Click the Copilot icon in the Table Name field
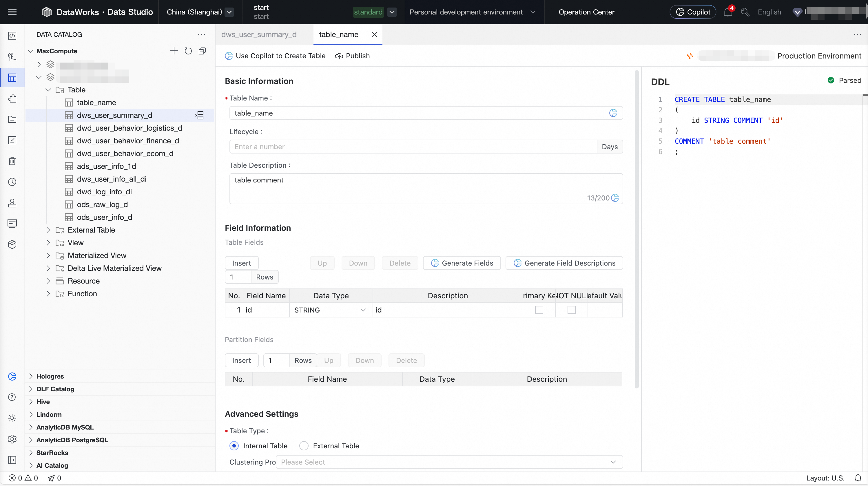This screenshot has width=868, height=486. pyautogui.click(x=613, y=113)
